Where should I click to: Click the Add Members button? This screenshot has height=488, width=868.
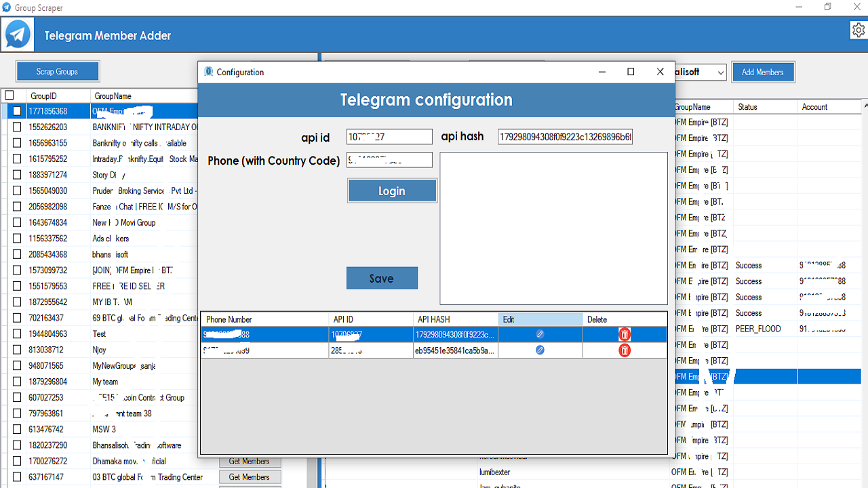tap(763, 72)
